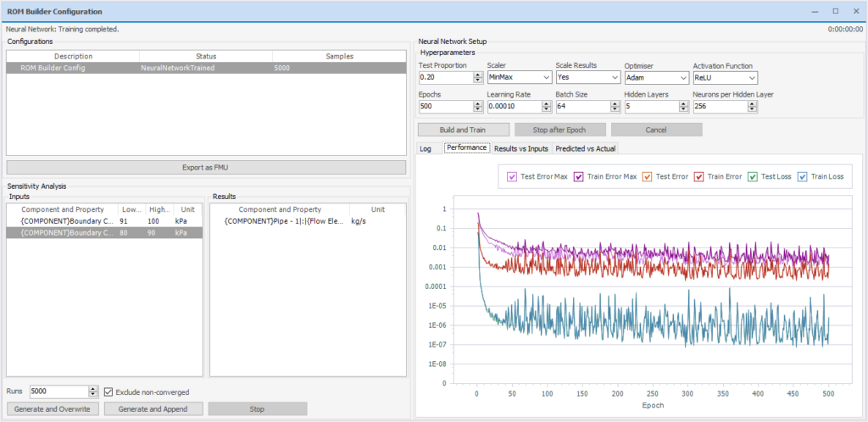
Task: Click the Inputs High column header
Action: tap(159, 209)
